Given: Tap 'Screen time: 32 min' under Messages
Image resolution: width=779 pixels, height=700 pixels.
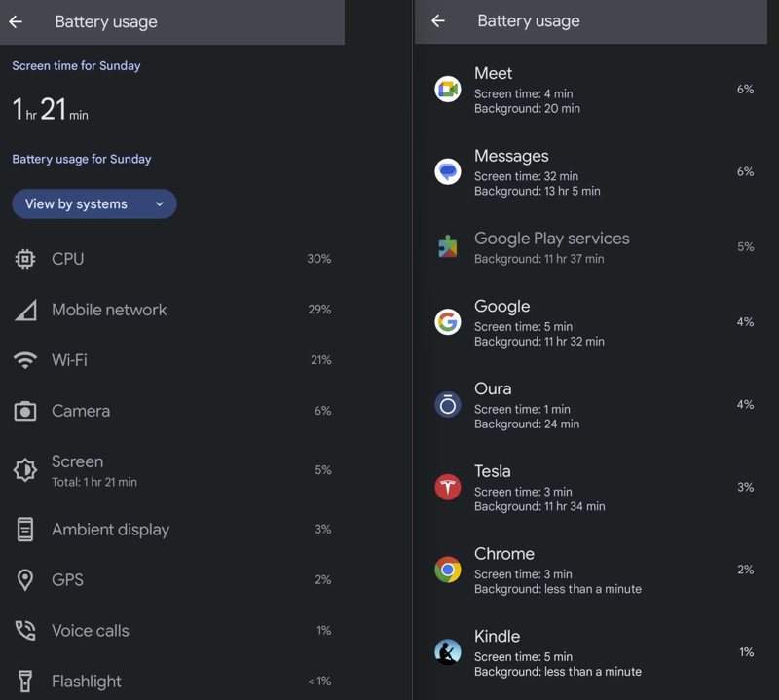Looking at the screenshot, I should (526, 176).
